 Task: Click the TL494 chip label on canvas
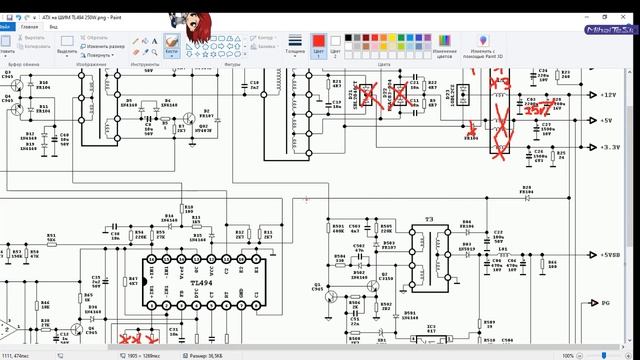(x=201, y=283)
